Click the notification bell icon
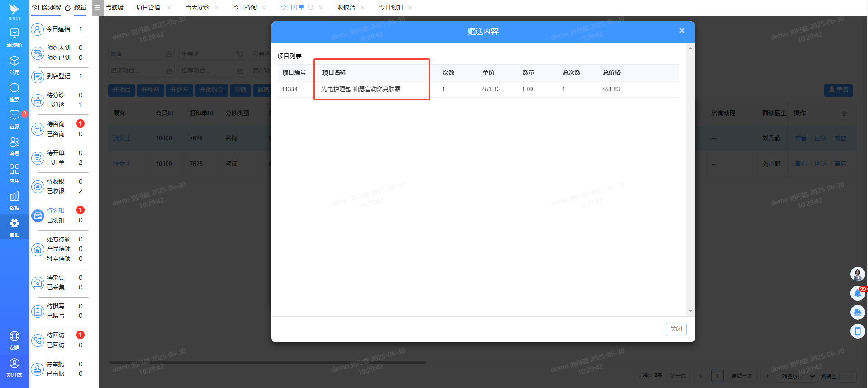The height and width of the screenshot is (388, 868). click(857, 293)
